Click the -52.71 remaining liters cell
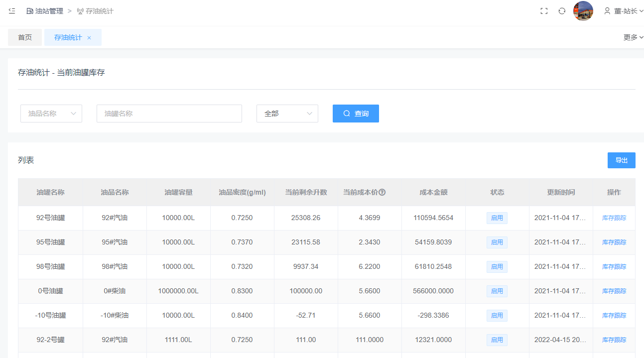Image resolution: width=644 pixels, height=358 pixels. (306, 316)
